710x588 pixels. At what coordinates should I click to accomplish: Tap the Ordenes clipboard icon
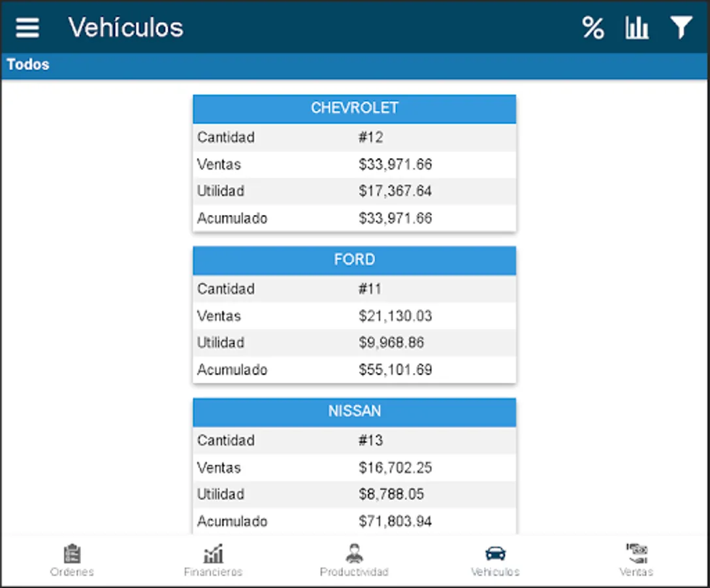72,553
